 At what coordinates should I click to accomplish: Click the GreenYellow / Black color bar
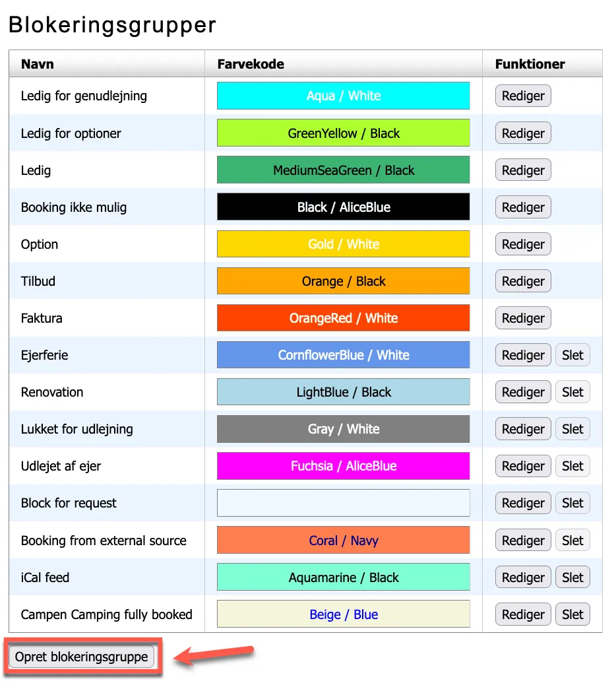coord(343,133)
